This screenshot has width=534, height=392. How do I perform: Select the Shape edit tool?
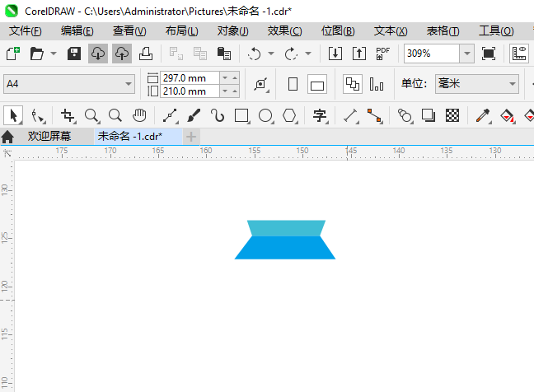point(37,115)
